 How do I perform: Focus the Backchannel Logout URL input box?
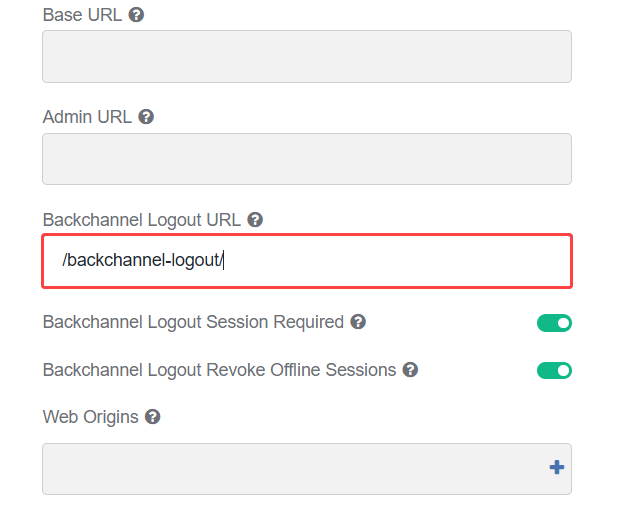[x=307, y=261]
